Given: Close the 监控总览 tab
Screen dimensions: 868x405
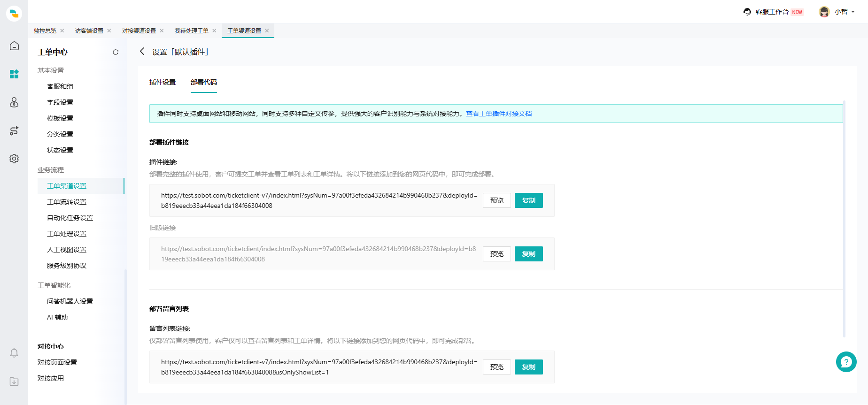Looking at the screenshot, I should point(62,31).
